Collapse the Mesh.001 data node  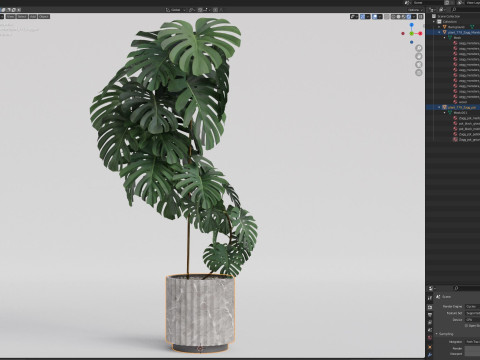[444, 113]
